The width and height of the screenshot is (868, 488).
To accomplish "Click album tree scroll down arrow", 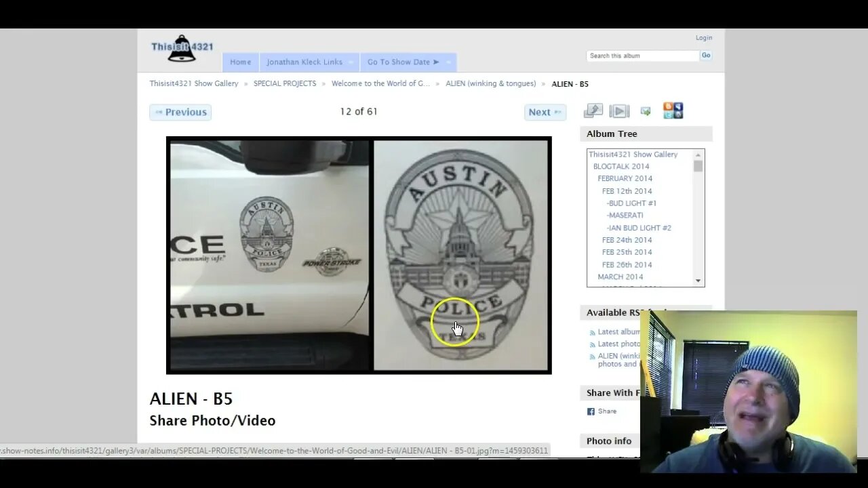I will (698, 281).
